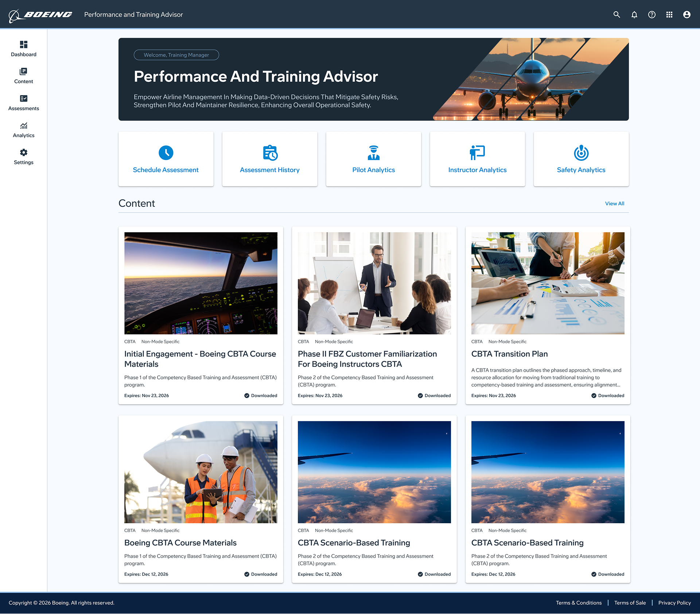Click the 'Instructor Analytics' label
Viewport: 700px width, 614px height.
click(477, 170)
